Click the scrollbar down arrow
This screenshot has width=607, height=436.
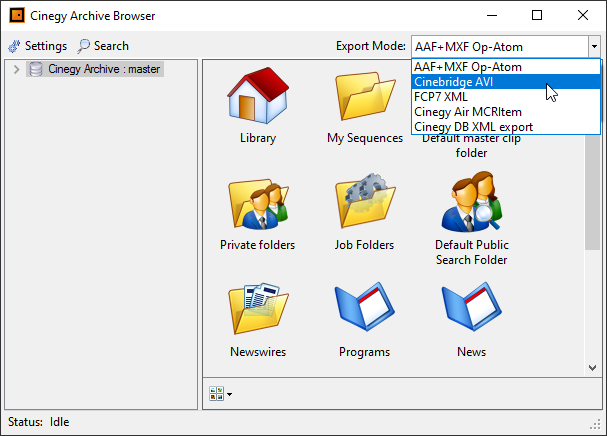point(592,367)
